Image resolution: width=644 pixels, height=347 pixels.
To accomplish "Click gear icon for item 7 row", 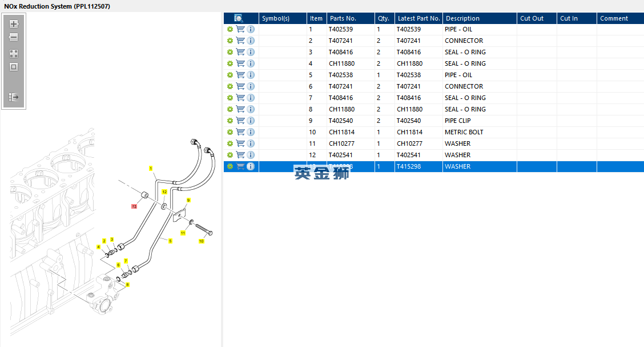I will [230, 98].
